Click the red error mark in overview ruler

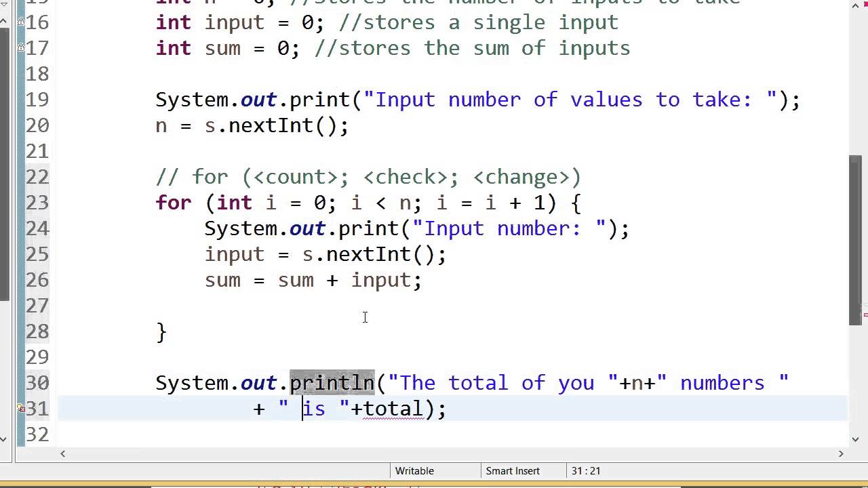[x=865, y=315]
